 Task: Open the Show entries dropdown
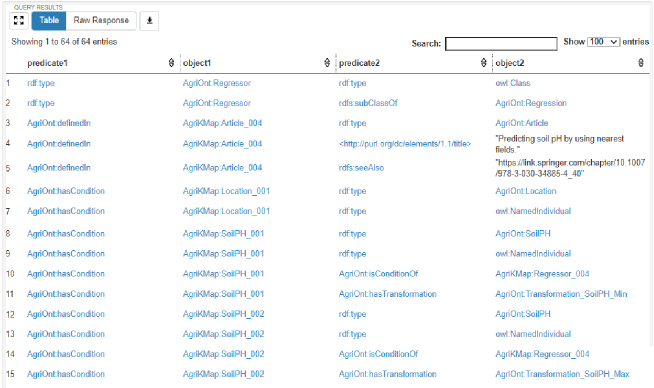(603, 42)
